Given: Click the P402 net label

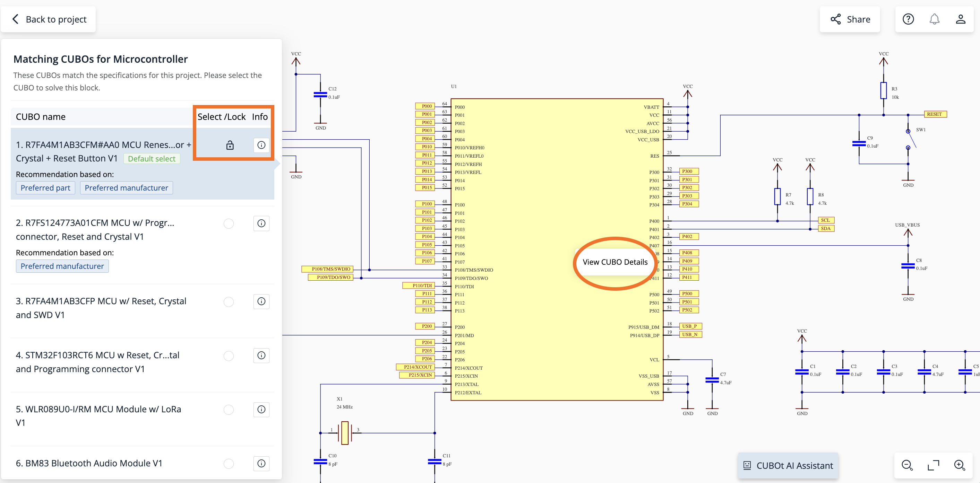Looking at the screenshot, I should click(689, 237).
